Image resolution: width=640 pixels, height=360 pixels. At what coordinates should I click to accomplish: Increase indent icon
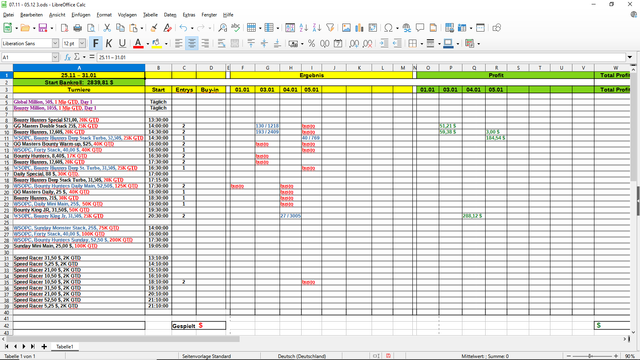tap(383, 43)
